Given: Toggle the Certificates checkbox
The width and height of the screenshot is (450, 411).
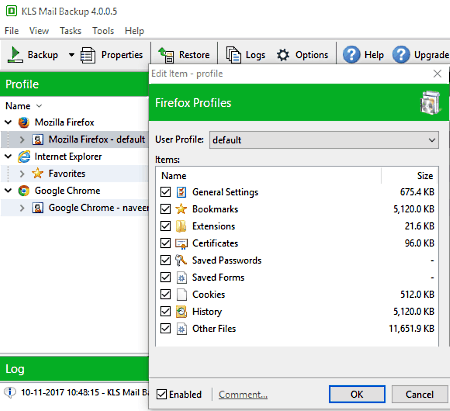Looking at the screenshot, I should tap(165, 243).
